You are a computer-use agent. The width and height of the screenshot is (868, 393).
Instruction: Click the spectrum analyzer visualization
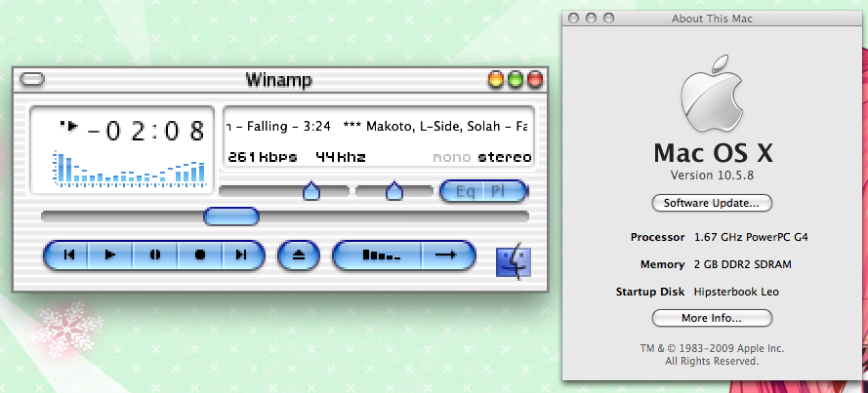(130, 168)
